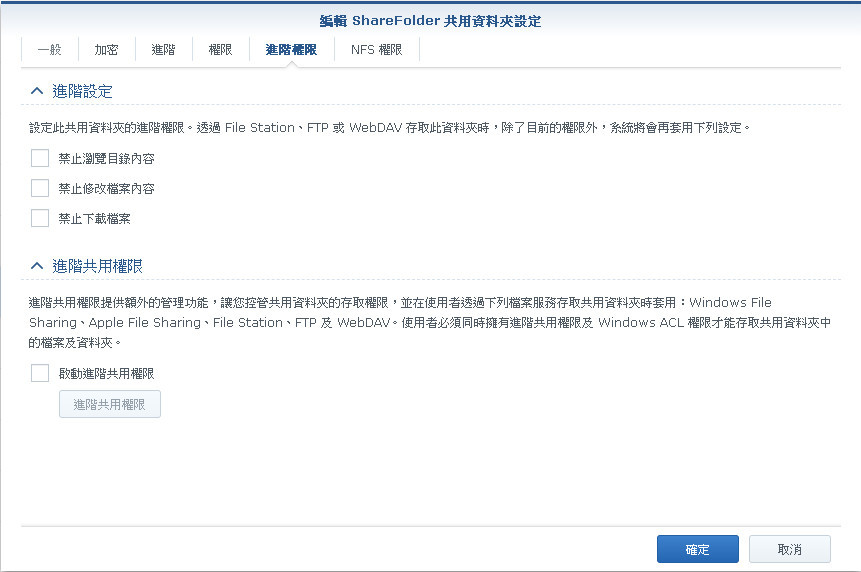Select the 進階 tab

tap(164, 50)
